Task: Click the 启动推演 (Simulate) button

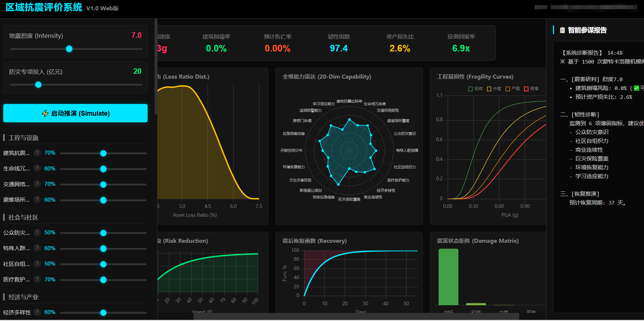Action: [75, 113]
